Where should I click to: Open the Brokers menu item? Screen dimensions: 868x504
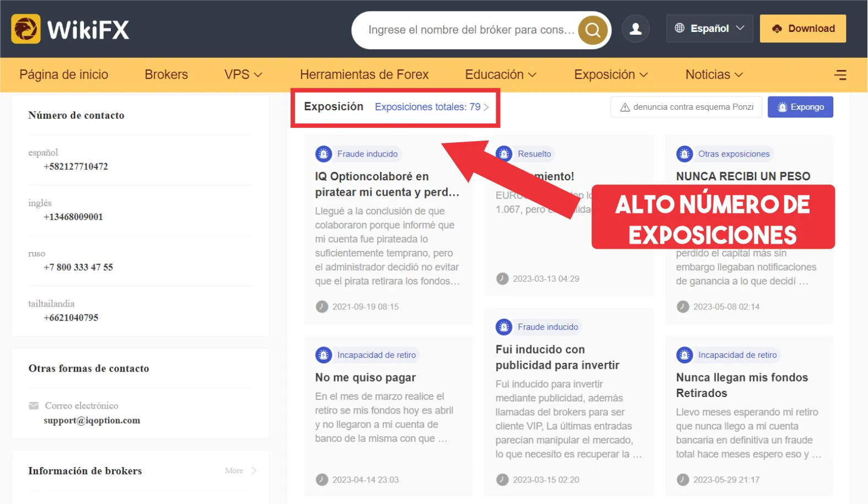[x=167, y=74]
